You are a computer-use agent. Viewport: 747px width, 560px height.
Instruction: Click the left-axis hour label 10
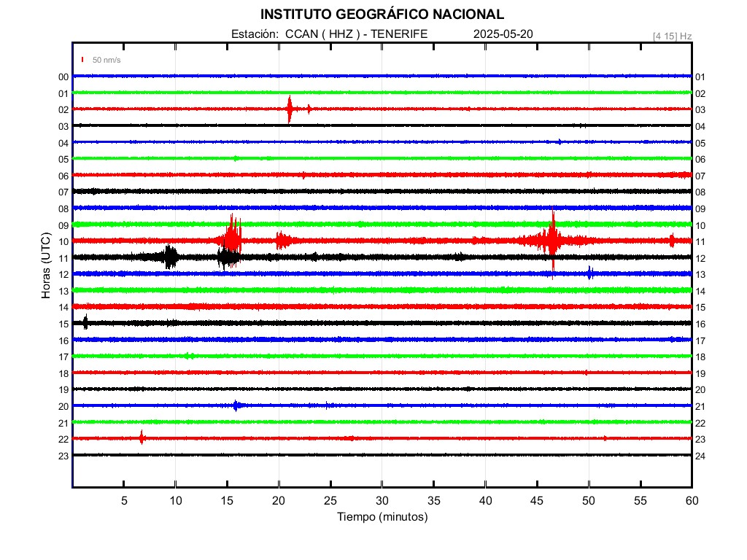63,242
